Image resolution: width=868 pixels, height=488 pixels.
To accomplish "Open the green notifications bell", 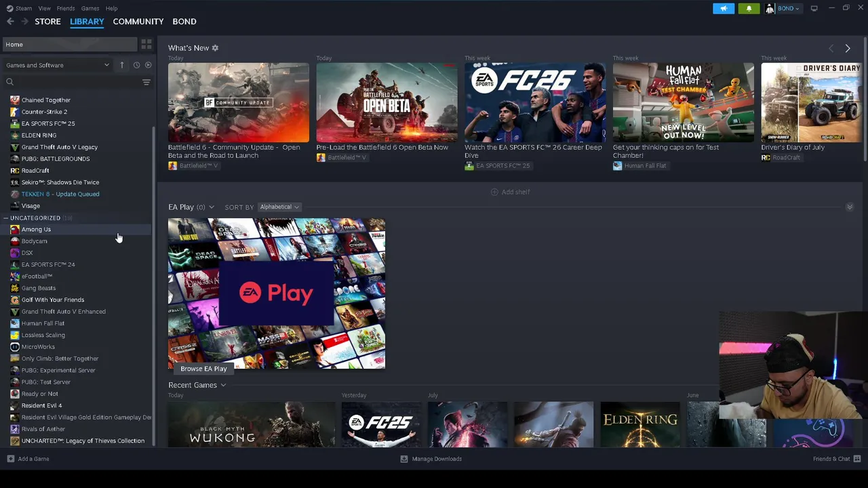I will point(749,8).
